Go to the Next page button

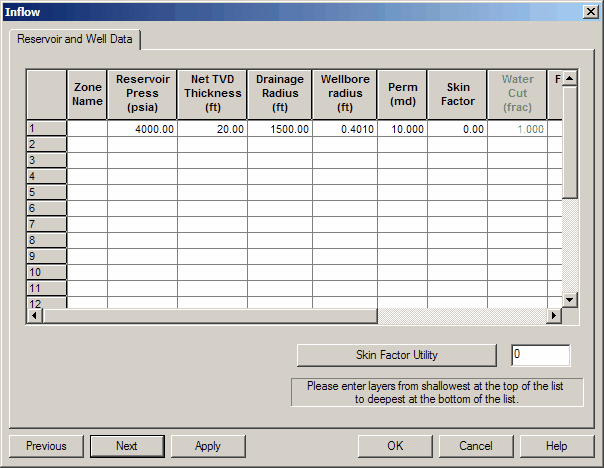click(x=126, y=446)
